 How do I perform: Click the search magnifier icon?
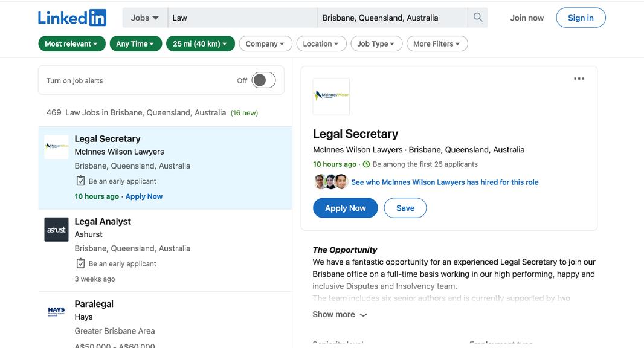pyautogui.click(x=478, y=18)
